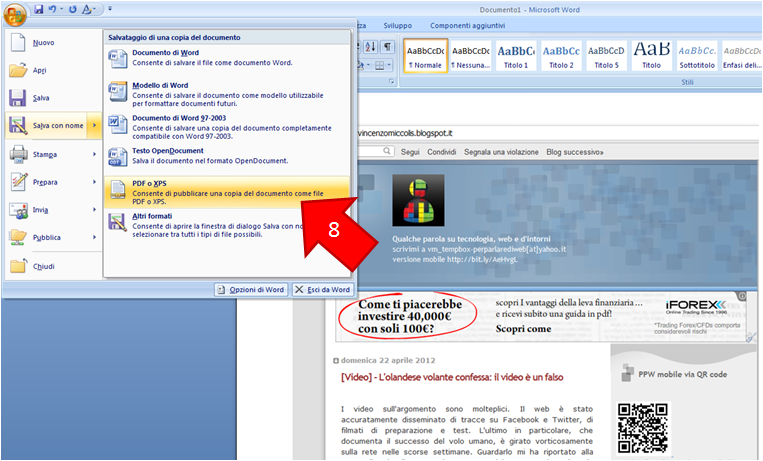Click the borders grid icon in ribbon
This screenshot has width=763, height=461.
point(380,65)
